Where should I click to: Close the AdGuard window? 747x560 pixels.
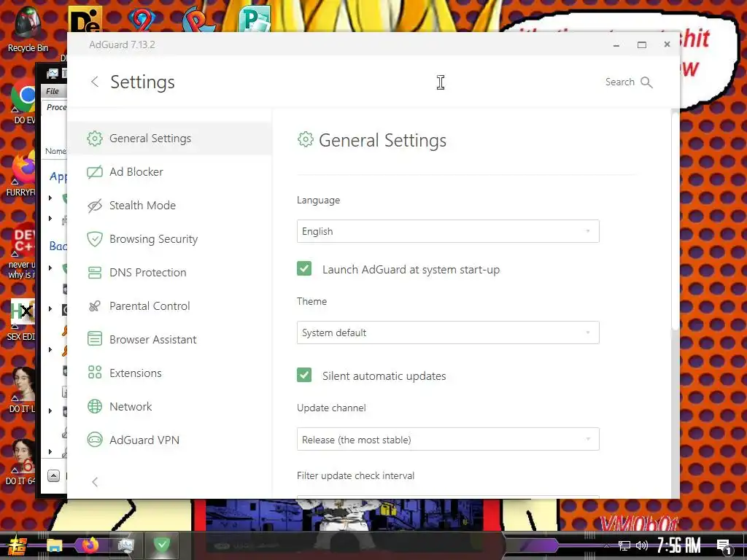coord(667,44)
